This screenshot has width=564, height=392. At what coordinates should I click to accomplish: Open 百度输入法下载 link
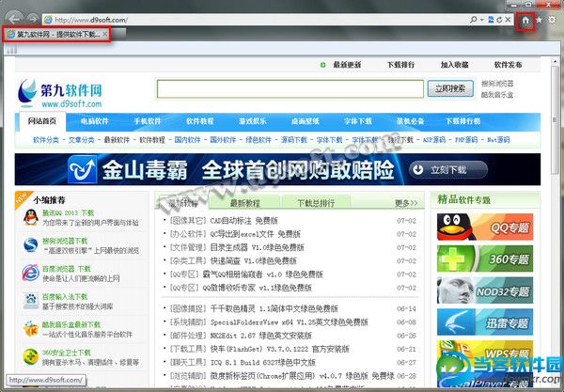[x=65, y=297]
